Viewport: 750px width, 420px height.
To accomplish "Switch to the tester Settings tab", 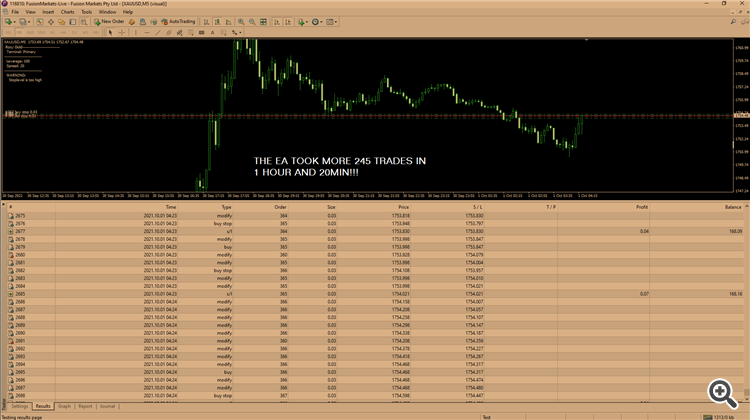I will [20, 406].
